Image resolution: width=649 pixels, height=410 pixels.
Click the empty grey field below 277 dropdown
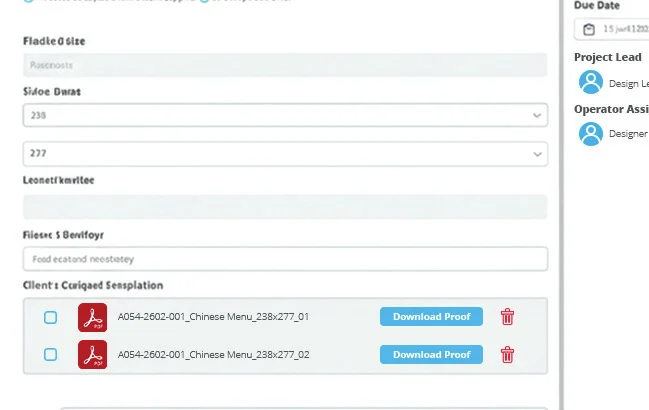[285, 207]
